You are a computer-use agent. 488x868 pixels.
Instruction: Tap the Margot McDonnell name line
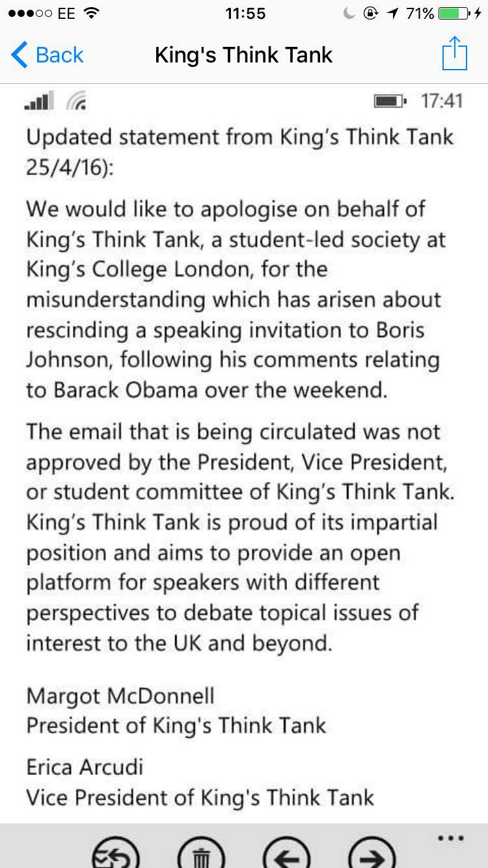coord(120,696)
